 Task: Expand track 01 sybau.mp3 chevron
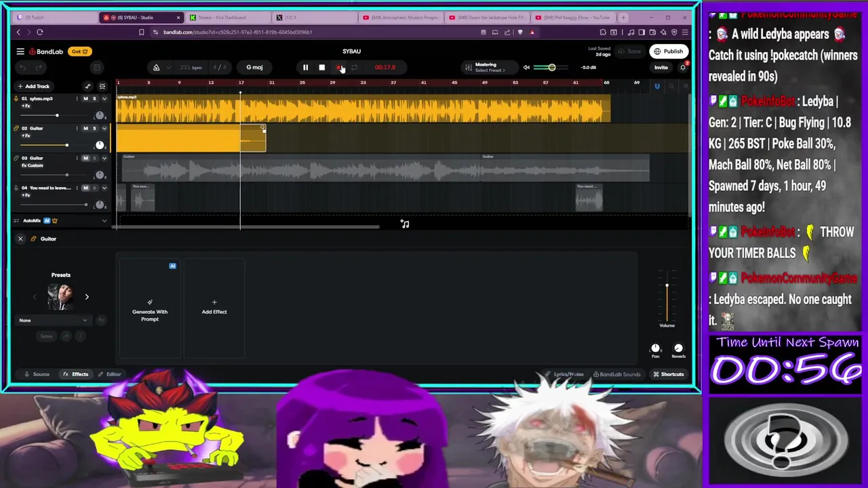tap(104, 99)
